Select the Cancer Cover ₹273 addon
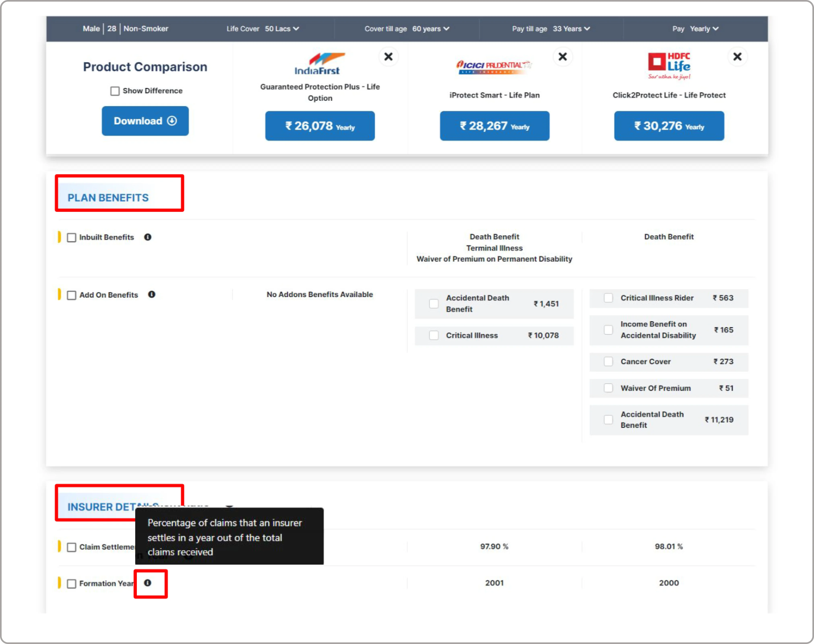 (x=608, y=362)
